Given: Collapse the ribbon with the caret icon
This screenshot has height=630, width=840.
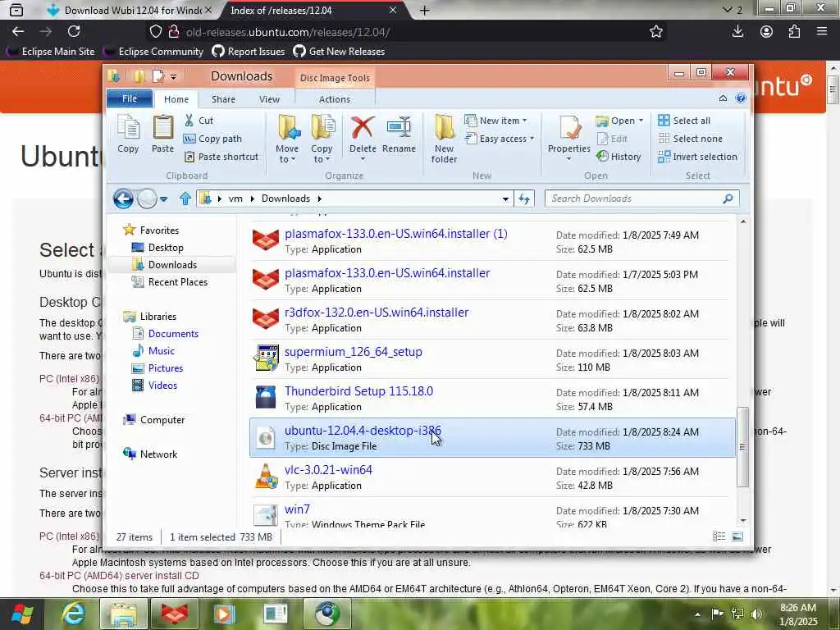Looking at the screenshot, I should [723, 98].
